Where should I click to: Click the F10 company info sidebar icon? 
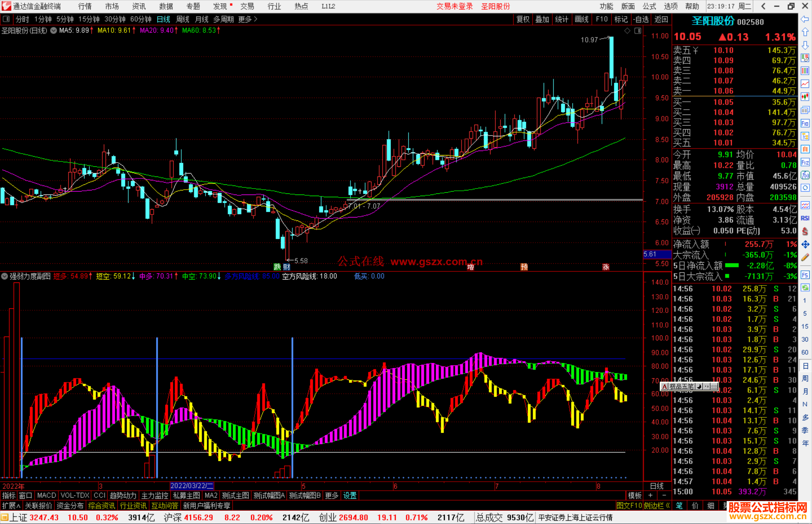pos(805,123)
